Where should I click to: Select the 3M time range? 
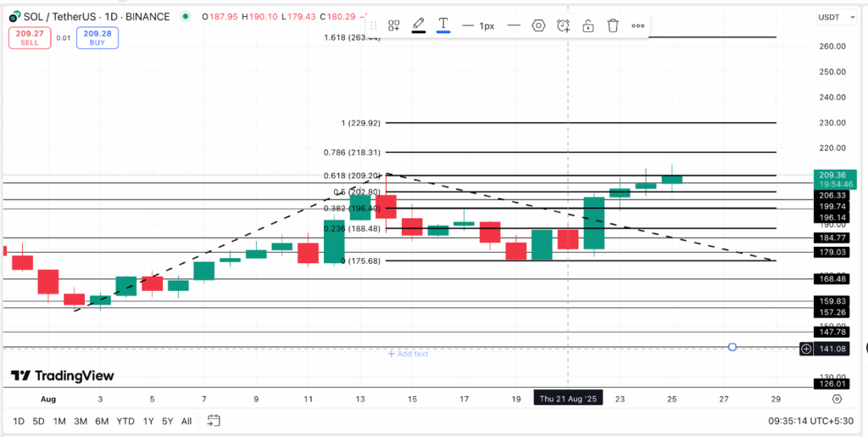tap(81, 422)
